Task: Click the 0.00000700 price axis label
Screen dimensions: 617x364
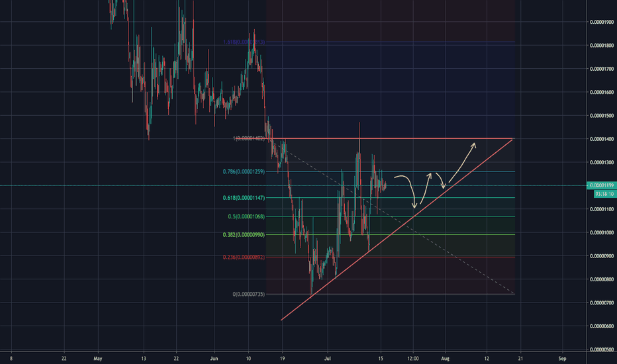Action: pos(602,303)
